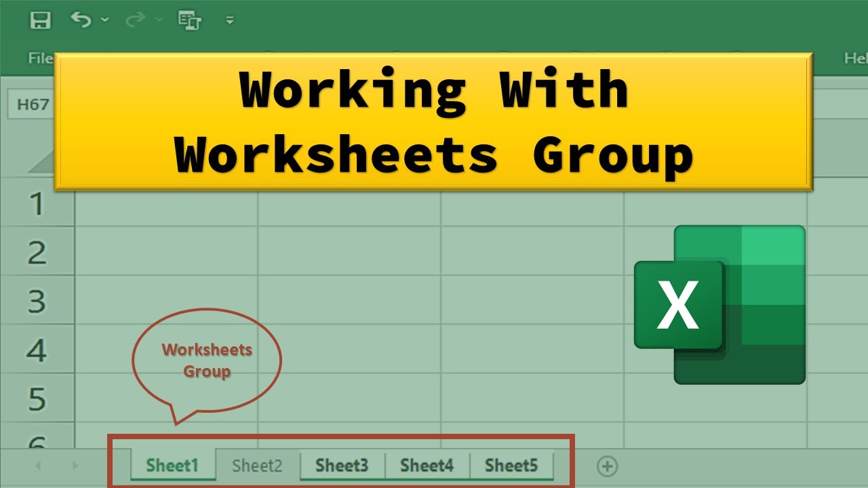
Task: Open Customize Quick Access Toolbar dropdown
Action: [230, 21]
